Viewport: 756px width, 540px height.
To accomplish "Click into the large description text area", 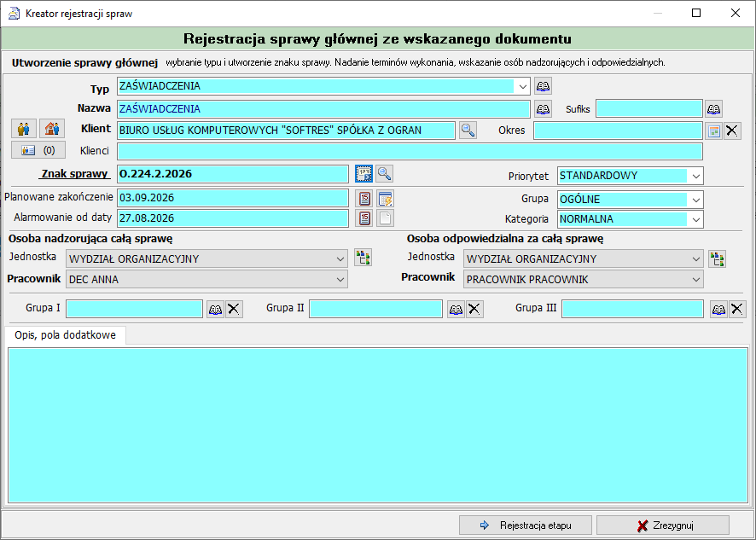I will click(x=378, y=425).
